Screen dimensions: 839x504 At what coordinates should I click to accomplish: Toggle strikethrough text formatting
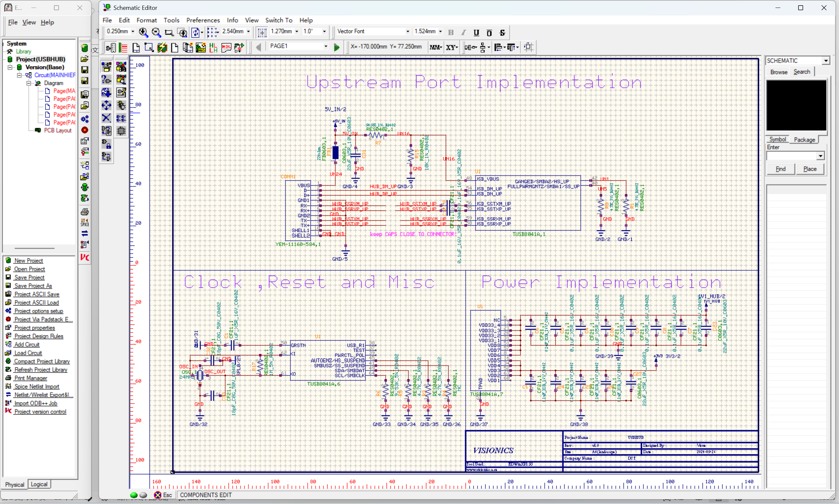(502, 32)
